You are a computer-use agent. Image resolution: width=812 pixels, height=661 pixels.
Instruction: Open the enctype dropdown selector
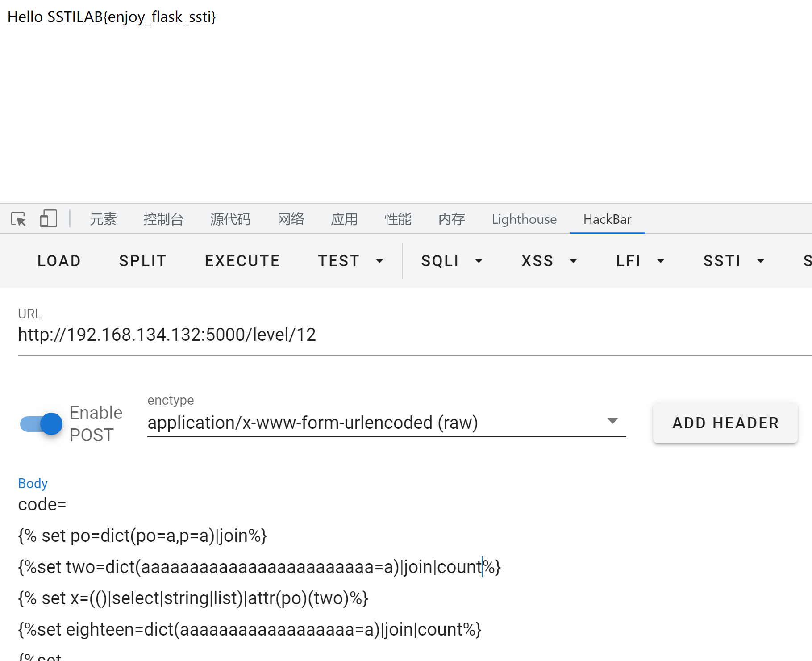387,423
